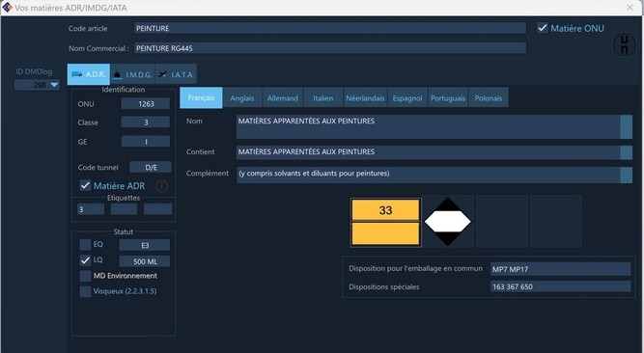Click the UN logo icon
This screenshot has height=353, width=644.
624,44
